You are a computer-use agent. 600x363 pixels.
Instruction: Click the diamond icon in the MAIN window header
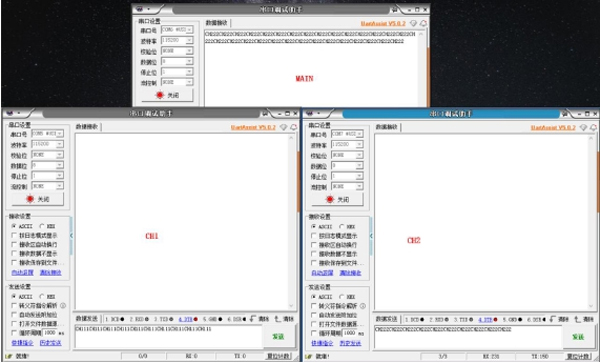pyautogui.click(x=413, y=23)
